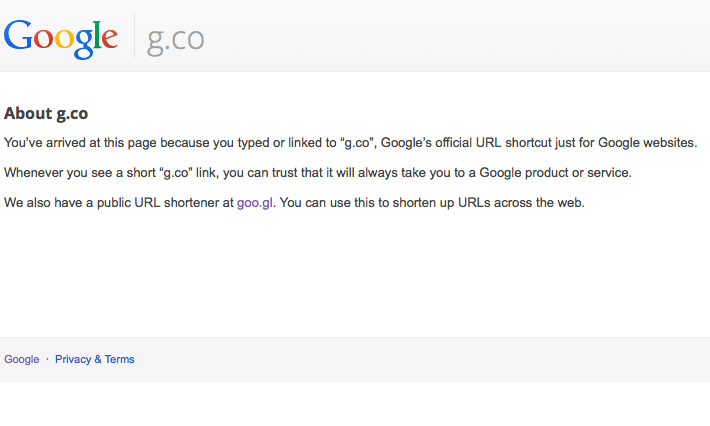Open the Privacy & Terms footer link
This screenshot has width=710, height=426.
95,359
